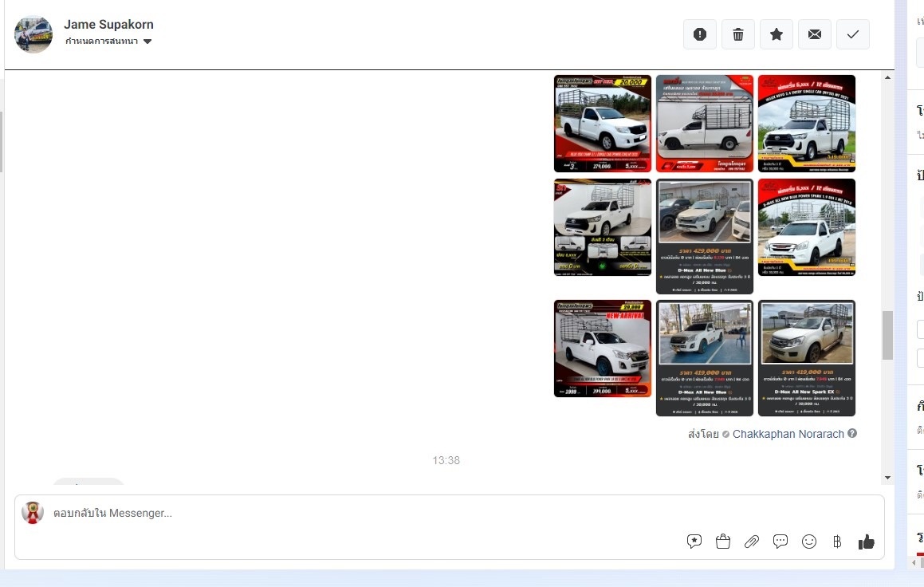
Task: Star this conversation as follow-up
Action: 776,34
